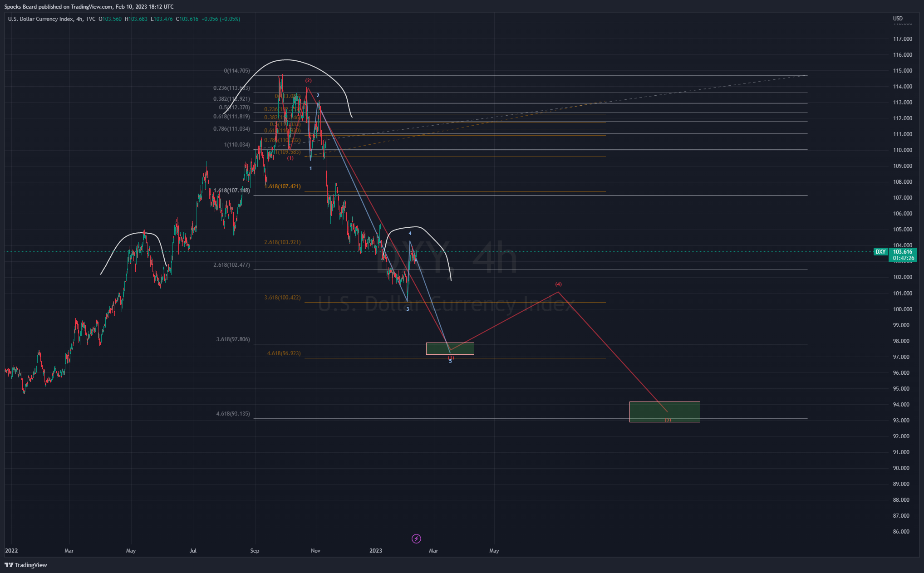Click the red wave (2) label near the top
The image size is (924, 573).
pyautogui.click(x=308, y=81)
